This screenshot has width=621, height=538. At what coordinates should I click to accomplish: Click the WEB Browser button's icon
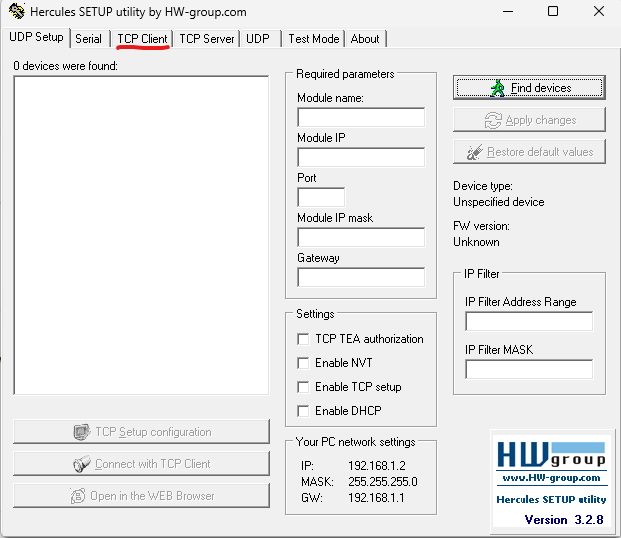[x=78, y=496]
